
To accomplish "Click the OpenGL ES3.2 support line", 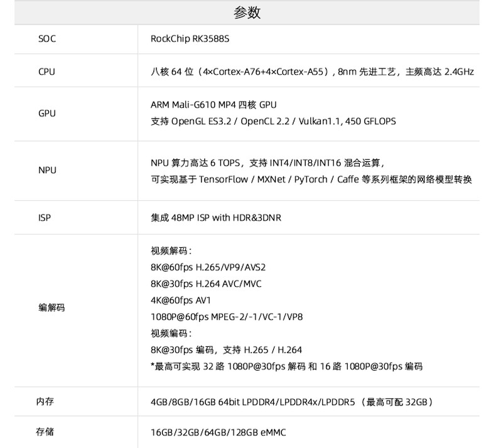I will coord(273,121).
